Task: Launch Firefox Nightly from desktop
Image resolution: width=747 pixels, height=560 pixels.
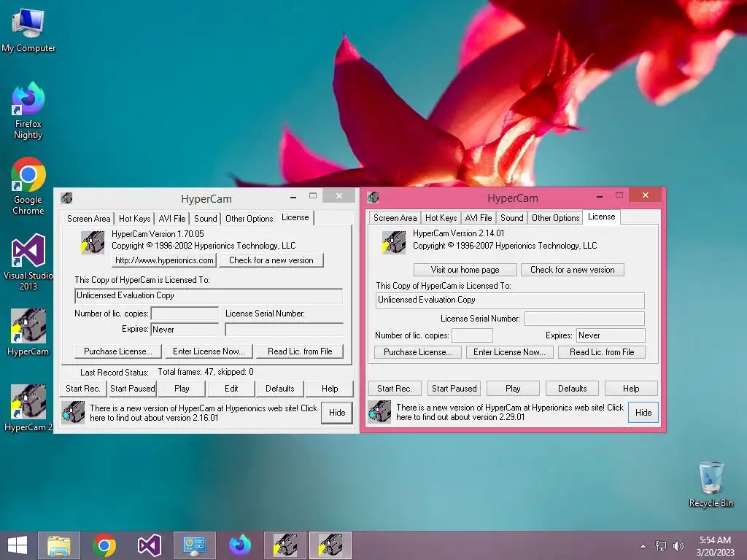Action: point(28,111)
